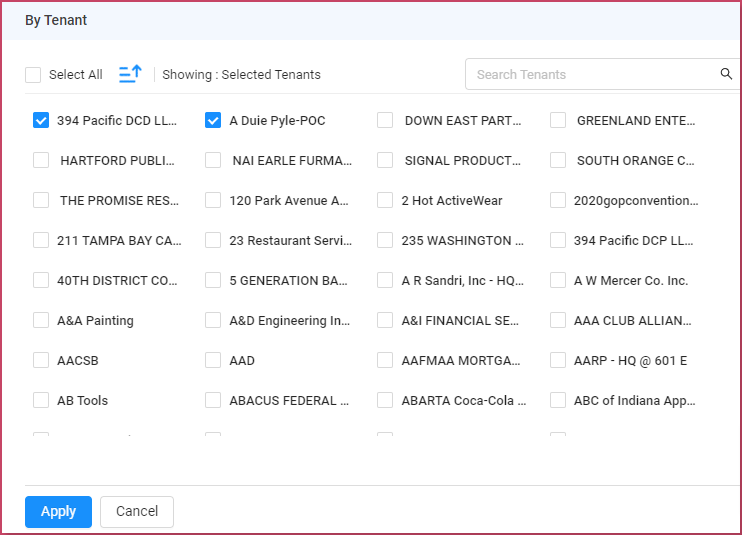Check AAA CLUB ALLIAN... checkbox
This screenshot has width=742, height=535.
point(558,320)
